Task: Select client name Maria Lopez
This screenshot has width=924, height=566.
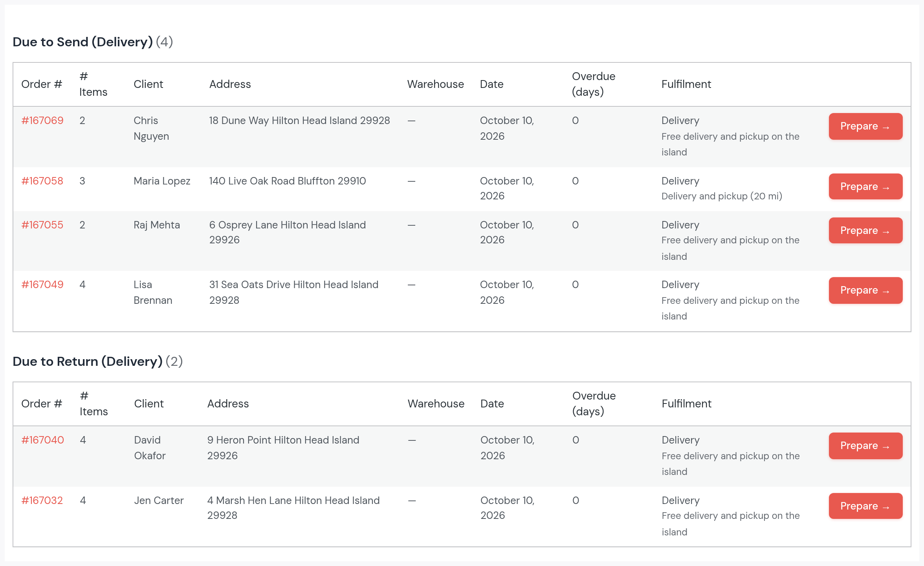Action: tap(162, 181)
